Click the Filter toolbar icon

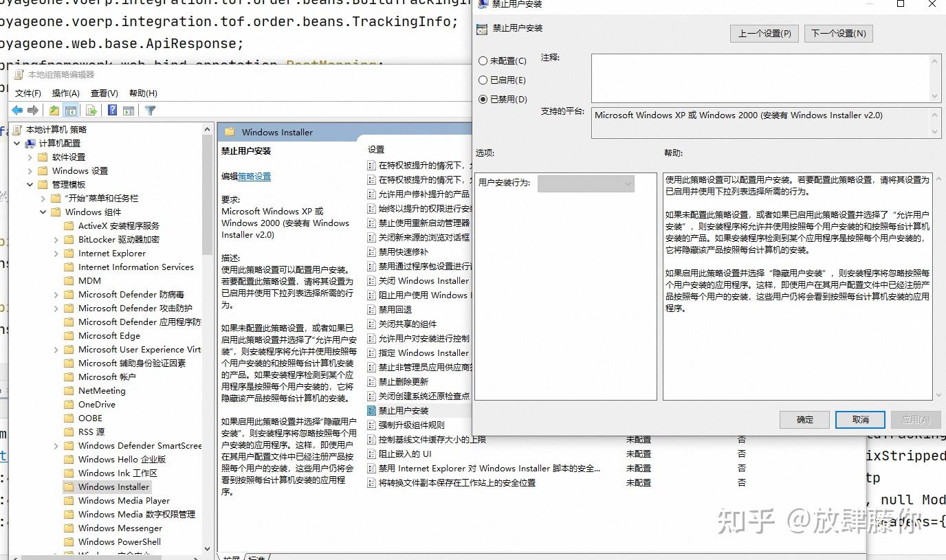point(150,110)
